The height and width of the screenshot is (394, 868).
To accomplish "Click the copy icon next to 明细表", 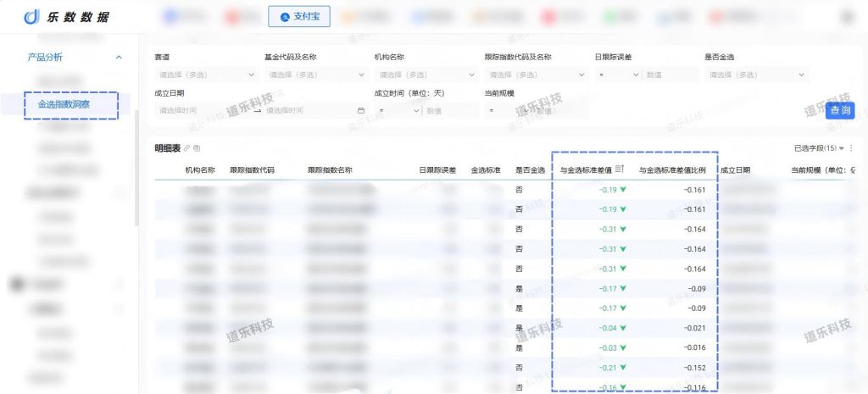I will (197, 148).
